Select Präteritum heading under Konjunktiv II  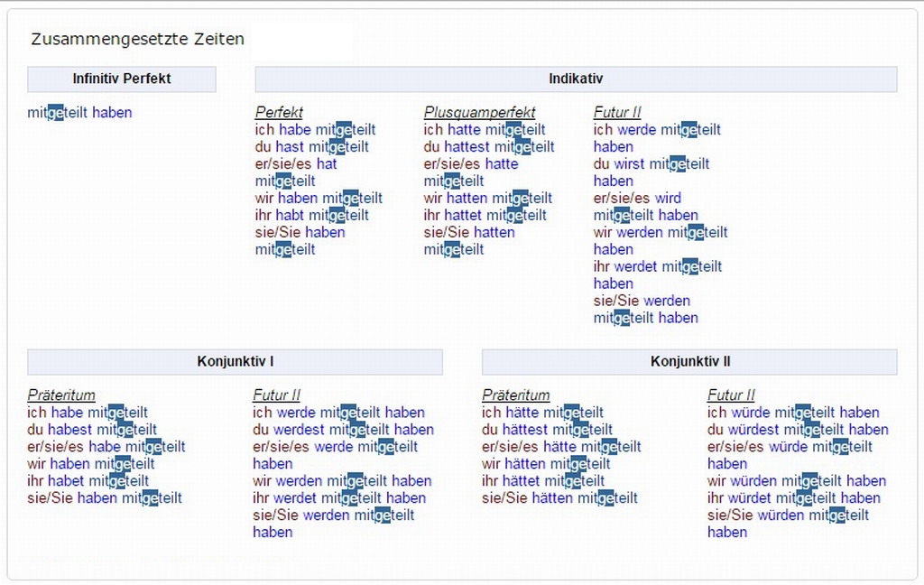(x=515, y=395)
